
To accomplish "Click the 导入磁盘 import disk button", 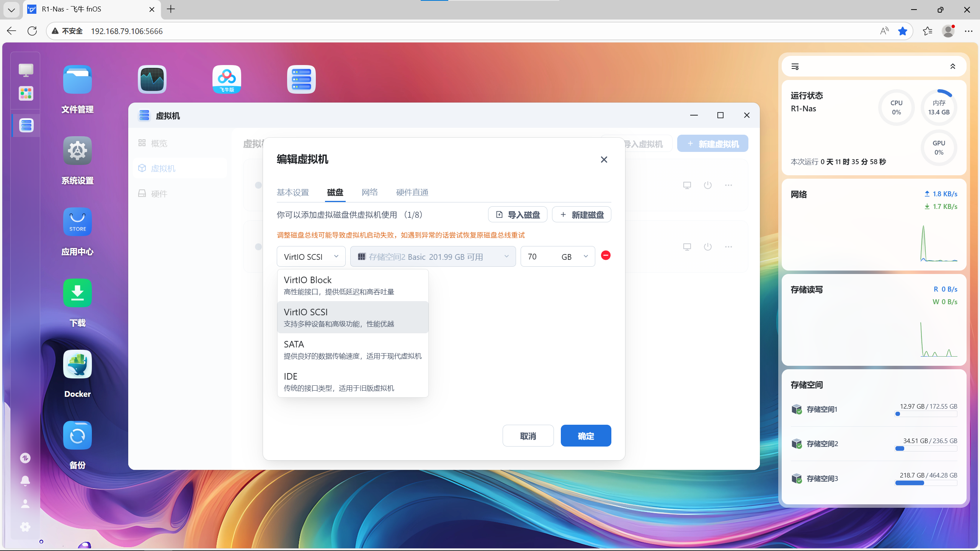I will click(x=518, y=215).
